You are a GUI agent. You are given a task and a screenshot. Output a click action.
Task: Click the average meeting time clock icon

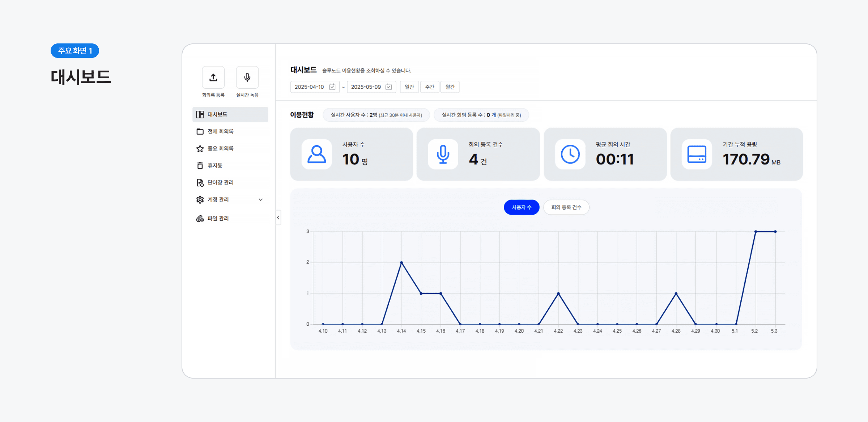tap(570, 155)
